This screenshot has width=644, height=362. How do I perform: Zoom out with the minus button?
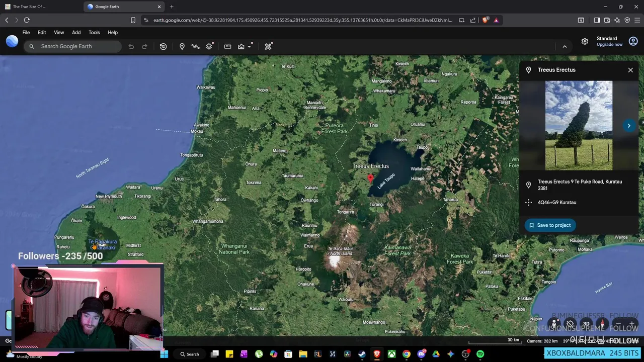coord(618,324)
